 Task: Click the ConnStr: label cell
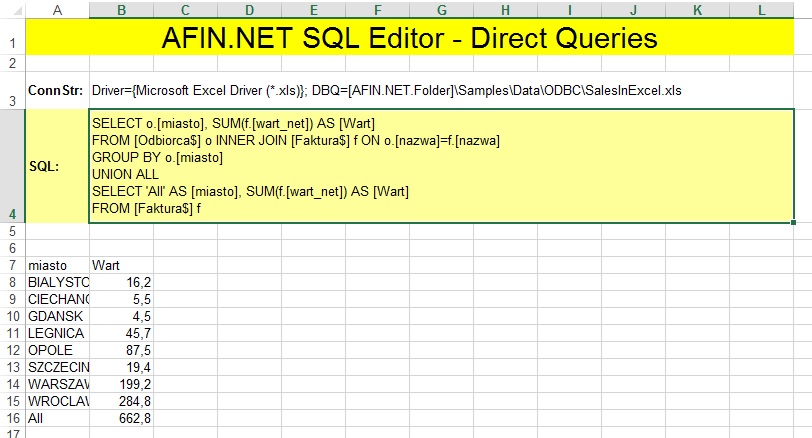(57, 90)
